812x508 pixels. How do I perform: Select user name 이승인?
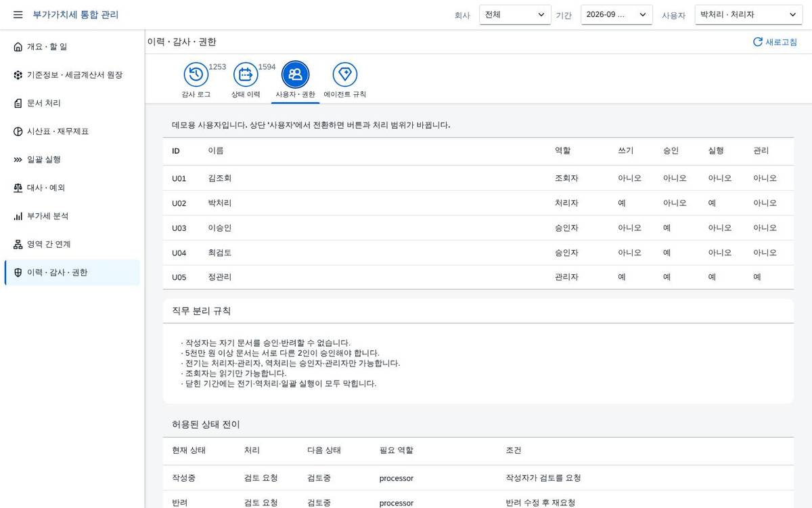[x=220, y=228]
